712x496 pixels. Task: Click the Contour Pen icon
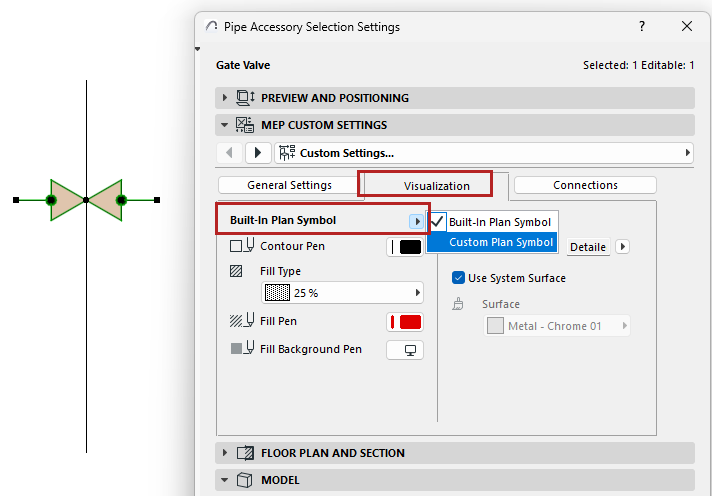click(x=242, y=246)
